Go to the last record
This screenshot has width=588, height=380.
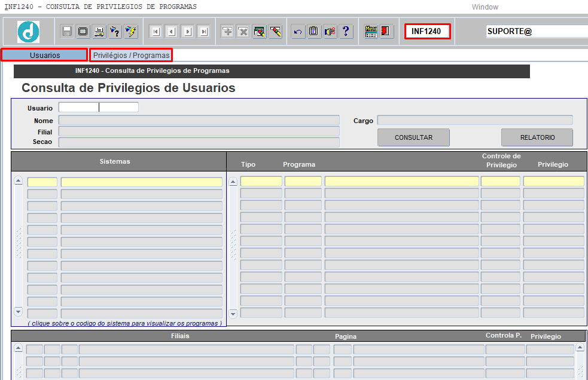[x=203, y=32]
